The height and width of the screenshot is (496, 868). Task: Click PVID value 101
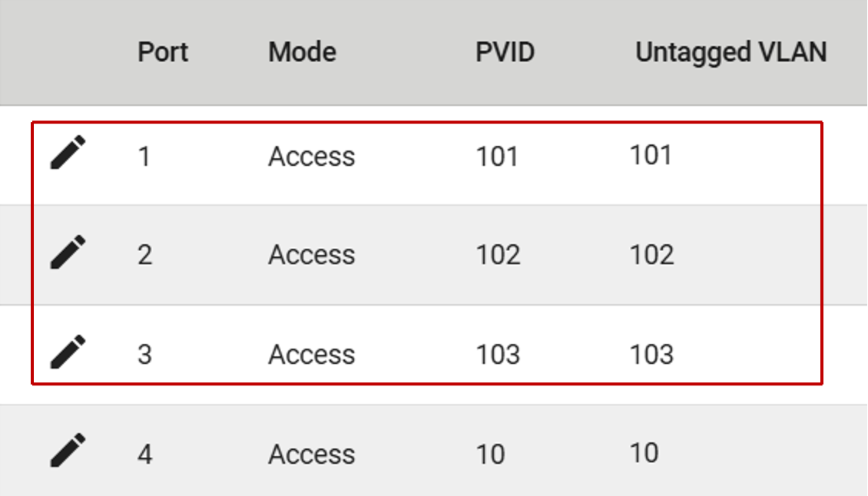click(497, 157)
